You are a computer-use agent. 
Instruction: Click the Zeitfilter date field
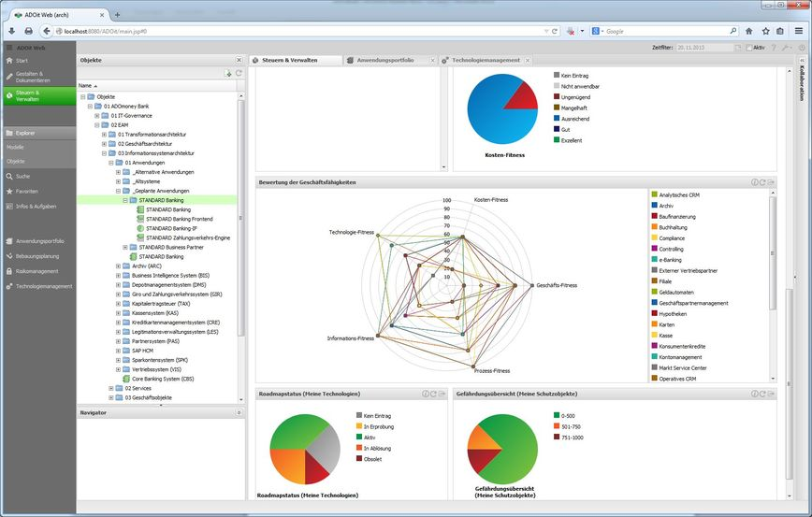(x=703, y=48)
